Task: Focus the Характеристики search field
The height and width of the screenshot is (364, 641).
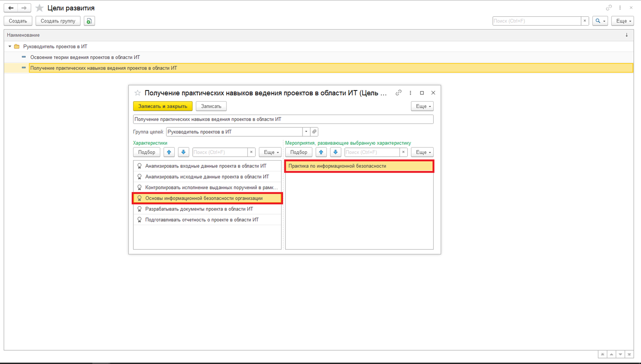Action: (x=220, y=152)
